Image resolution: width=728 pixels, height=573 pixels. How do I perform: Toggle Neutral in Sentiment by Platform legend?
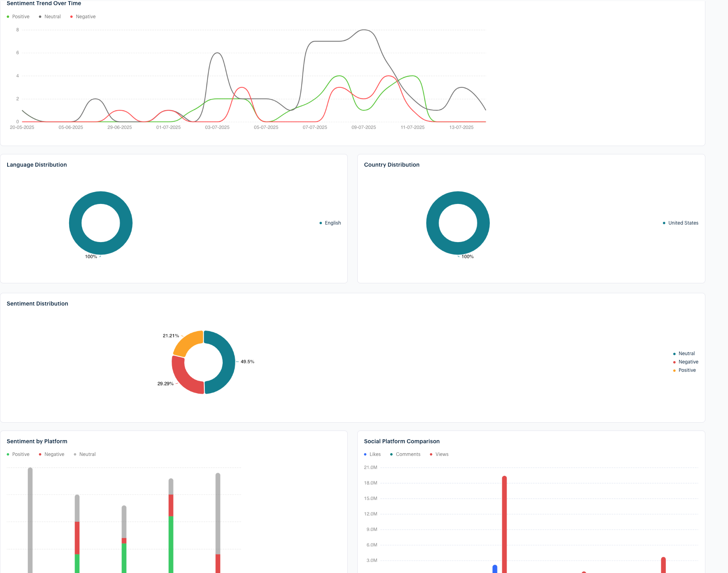click(85, 454)
